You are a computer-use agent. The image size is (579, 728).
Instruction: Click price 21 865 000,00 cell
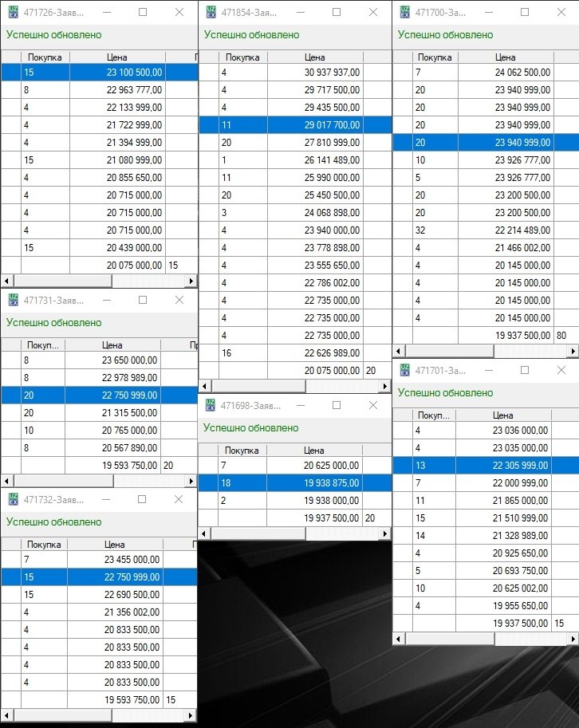(503, 501)
